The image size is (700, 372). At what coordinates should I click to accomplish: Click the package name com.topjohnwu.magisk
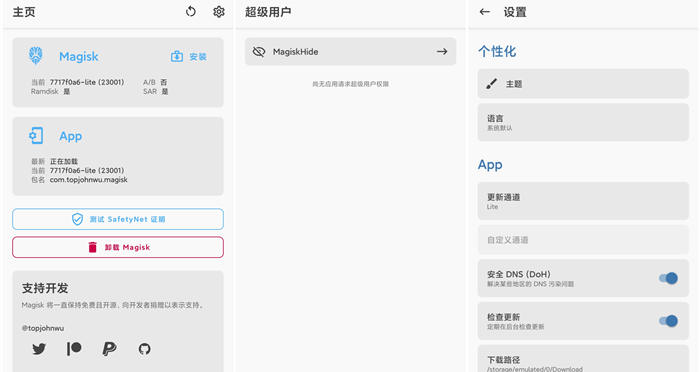(88, 180)
